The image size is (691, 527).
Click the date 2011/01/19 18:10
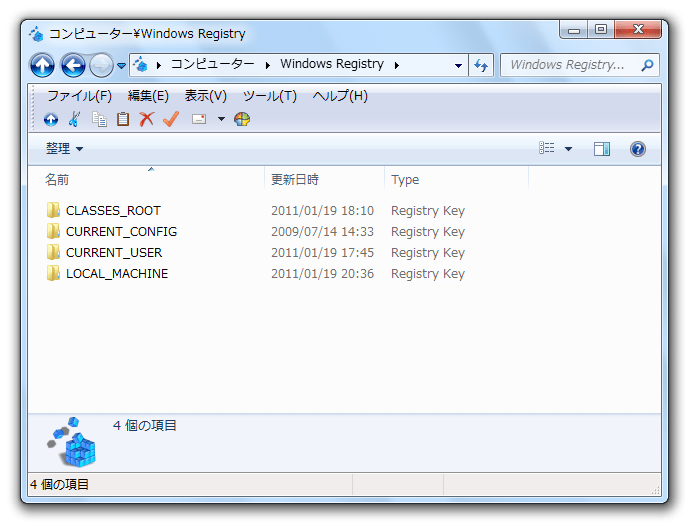point(322,211)
